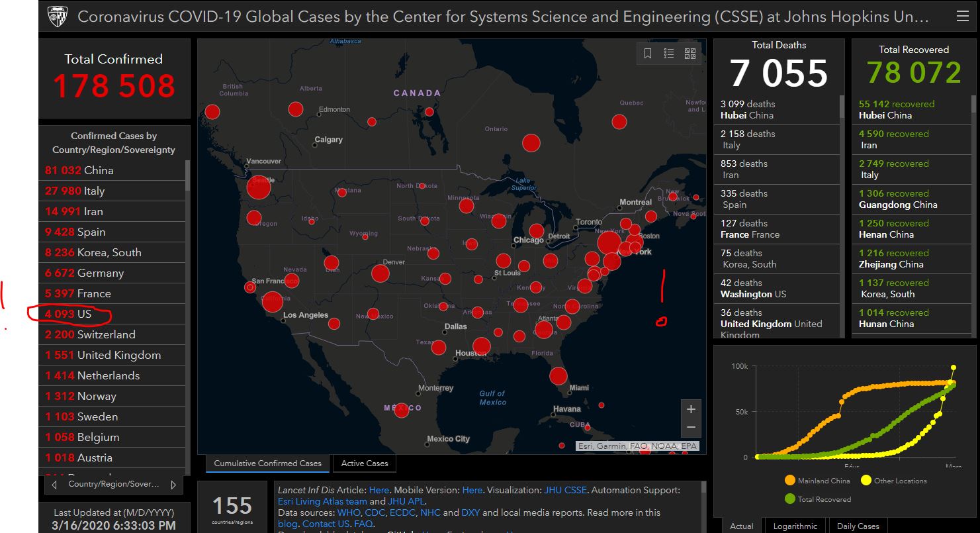The width and height of the screenshot is (980, 533).
Task: Select Italy in confirmed cases list
Action: (x=94, y=191)
